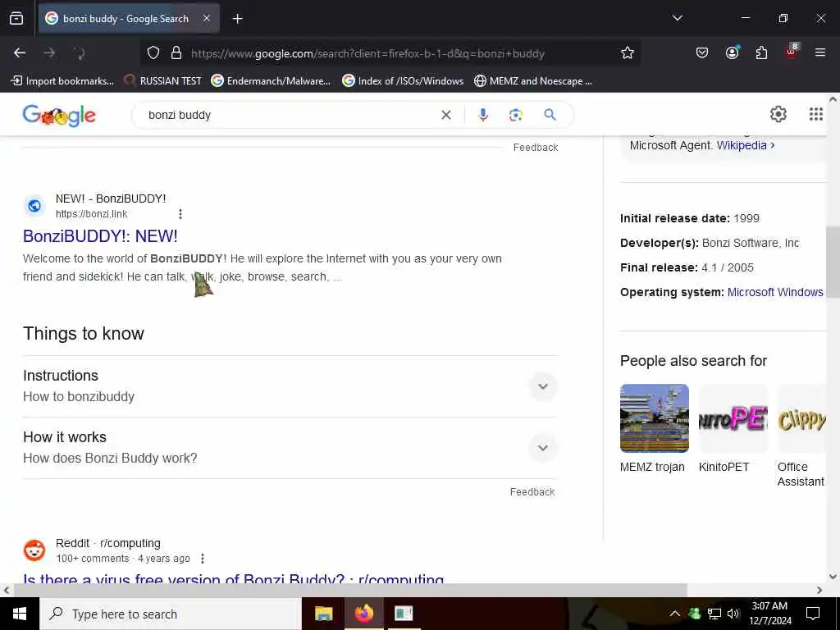Click the uBlock extension badge icon
Screen dimensions: 840x630
coord(792,52)
